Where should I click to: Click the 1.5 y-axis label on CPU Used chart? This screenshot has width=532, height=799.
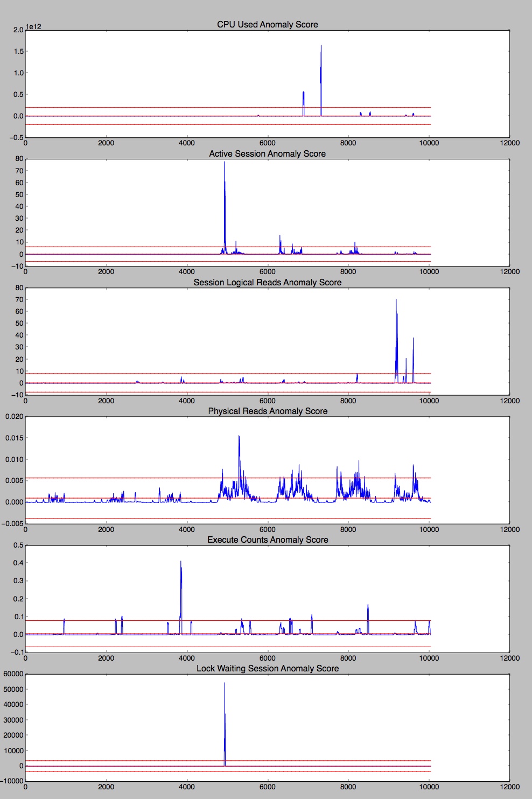[18, 52]
